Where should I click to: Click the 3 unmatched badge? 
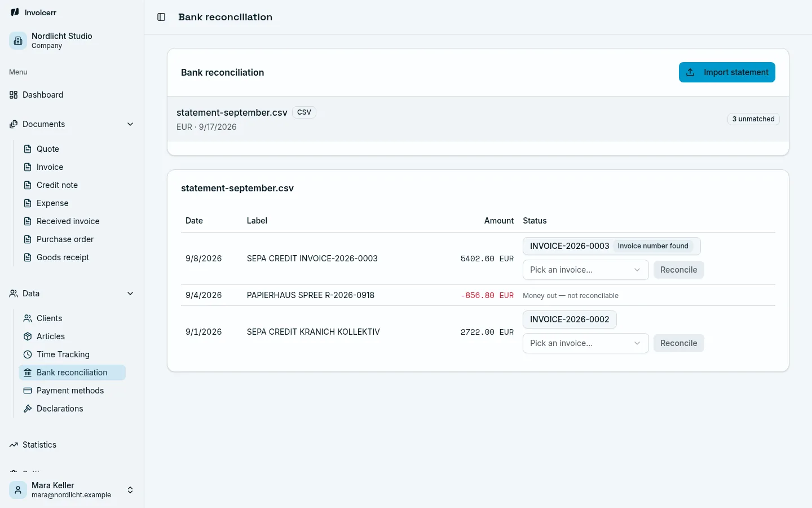coord(753,119)
